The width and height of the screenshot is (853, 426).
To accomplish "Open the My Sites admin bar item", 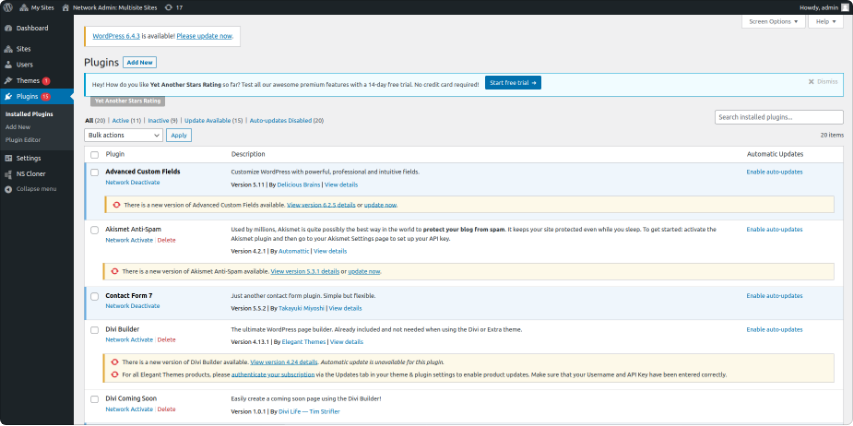I will coord(38,7).
